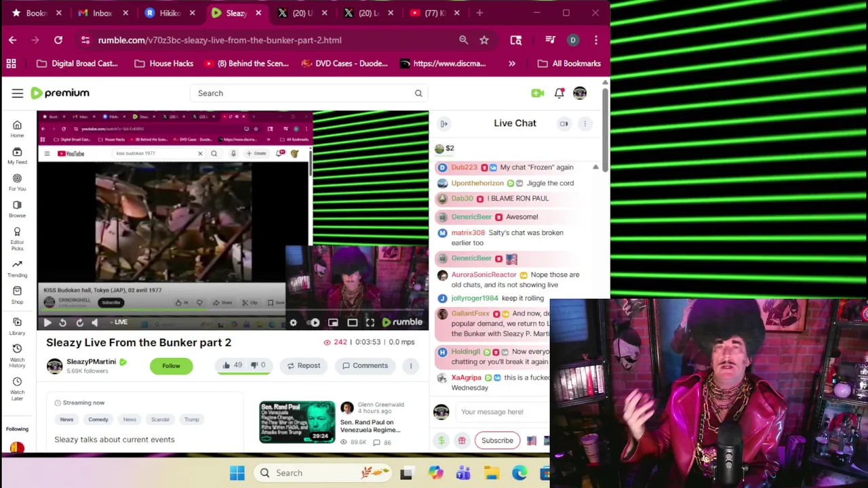Open My Feed in the sidebar

coord(17,156)
